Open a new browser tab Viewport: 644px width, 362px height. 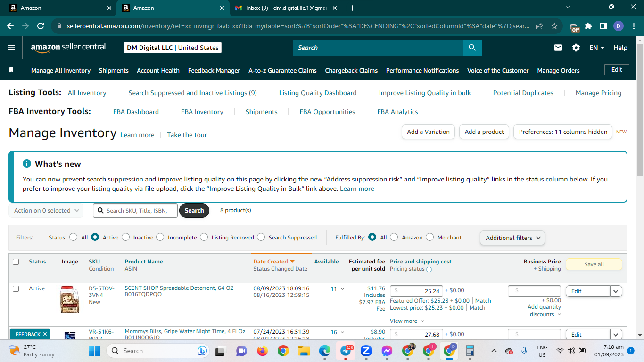point(353,8)
